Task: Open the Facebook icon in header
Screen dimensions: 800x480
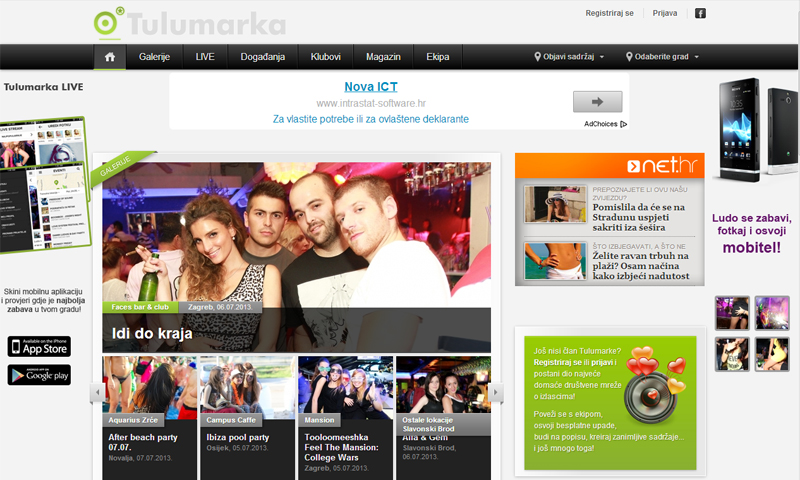Action: pyautogui.click(x=700, y=13)
